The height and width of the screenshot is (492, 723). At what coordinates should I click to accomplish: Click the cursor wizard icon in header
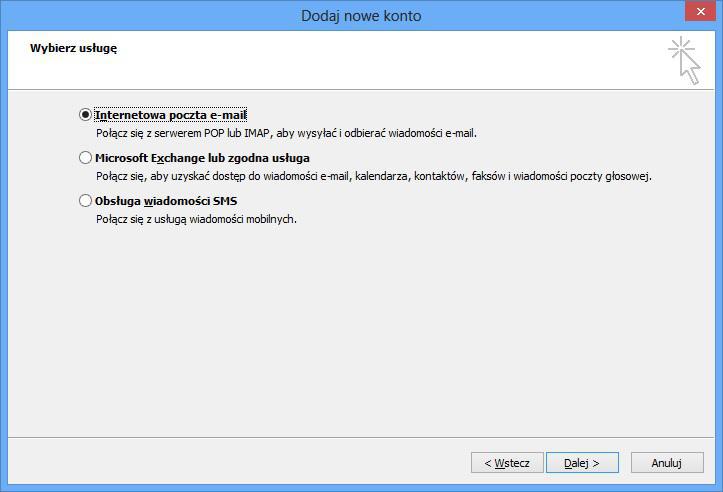coord(684,60)
